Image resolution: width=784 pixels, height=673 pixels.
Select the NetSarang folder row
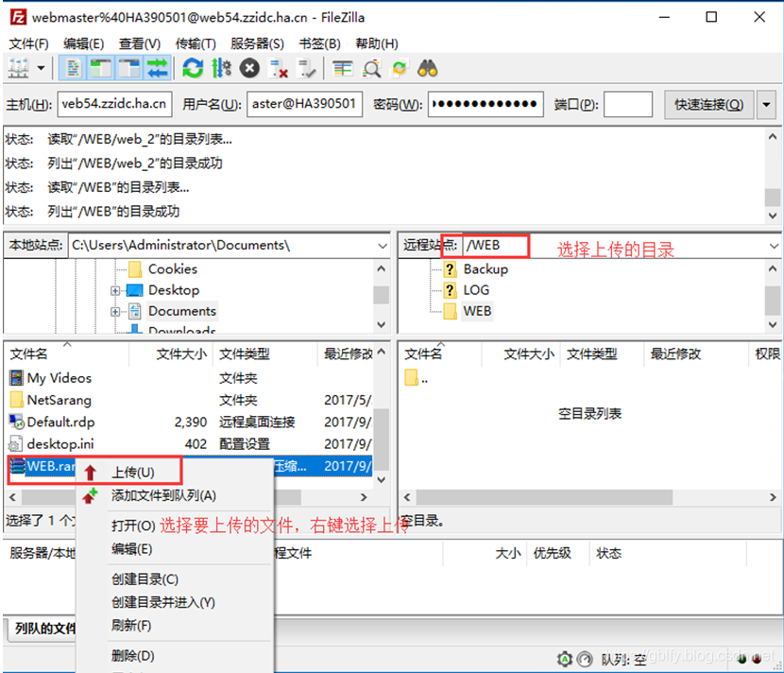click(190, 400)
